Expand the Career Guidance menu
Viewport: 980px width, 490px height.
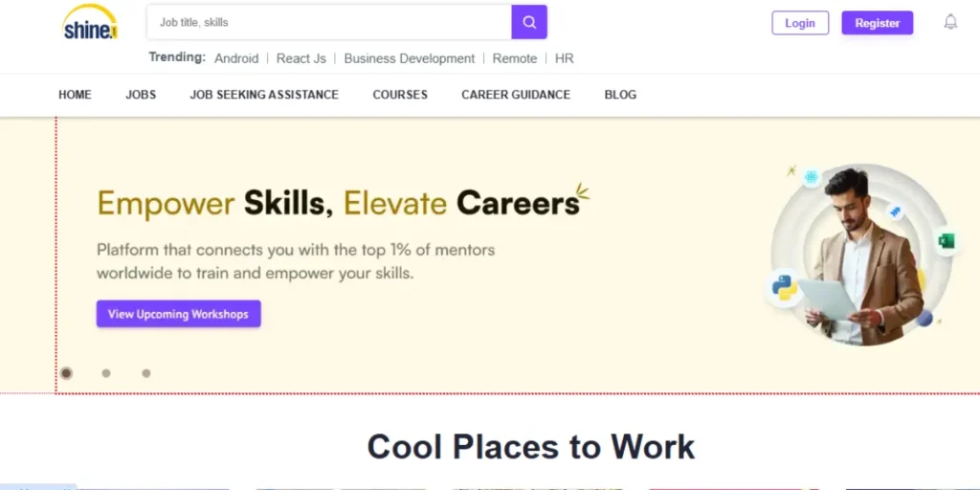[516, 95]
